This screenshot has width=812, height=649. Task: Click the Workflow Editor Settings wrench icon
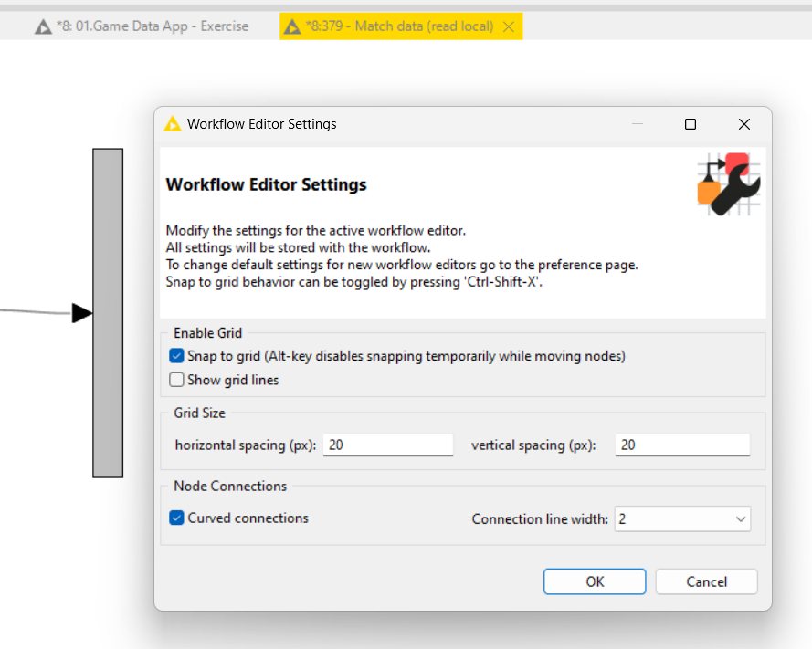(729, 183)
